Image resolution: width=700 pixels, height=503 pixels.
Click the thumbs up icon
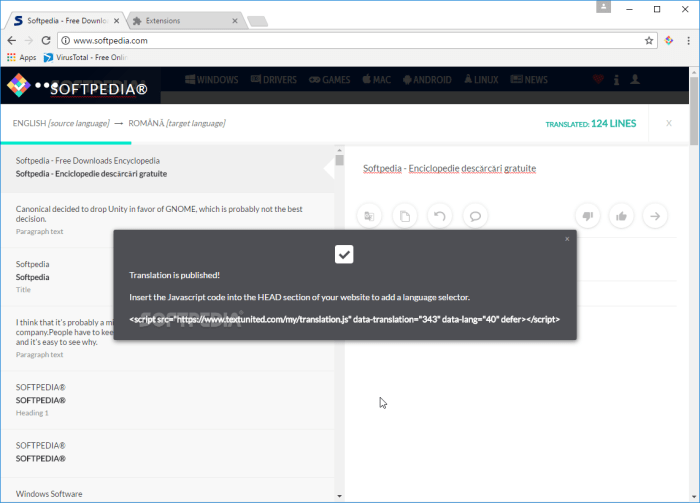(x=621, y=216)
